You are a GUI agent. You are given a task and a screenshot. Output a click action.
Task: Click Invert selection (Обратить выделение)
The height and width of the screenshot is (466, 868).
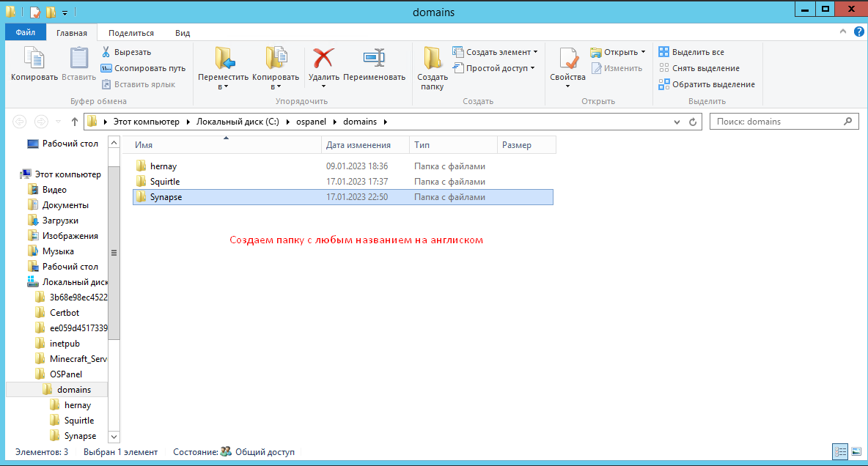click(707, 84)
